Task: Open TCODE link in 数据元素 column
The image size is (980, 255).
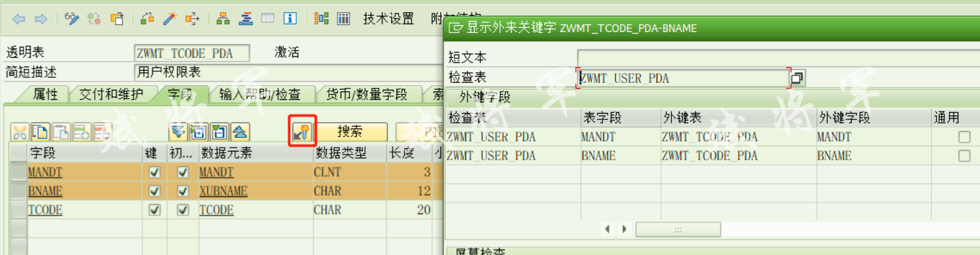Action: [216, 210]
